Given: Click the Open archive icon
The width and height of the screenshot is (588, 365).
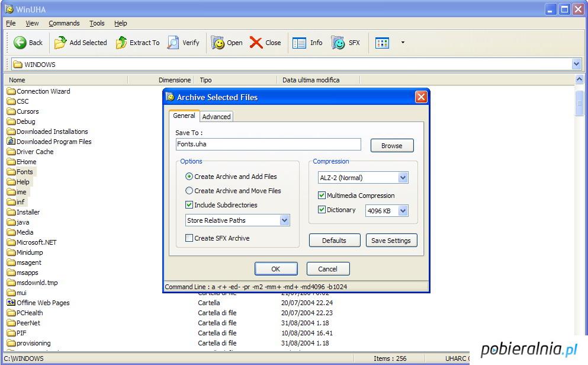Looking at the screenshot, I should 217,43.
